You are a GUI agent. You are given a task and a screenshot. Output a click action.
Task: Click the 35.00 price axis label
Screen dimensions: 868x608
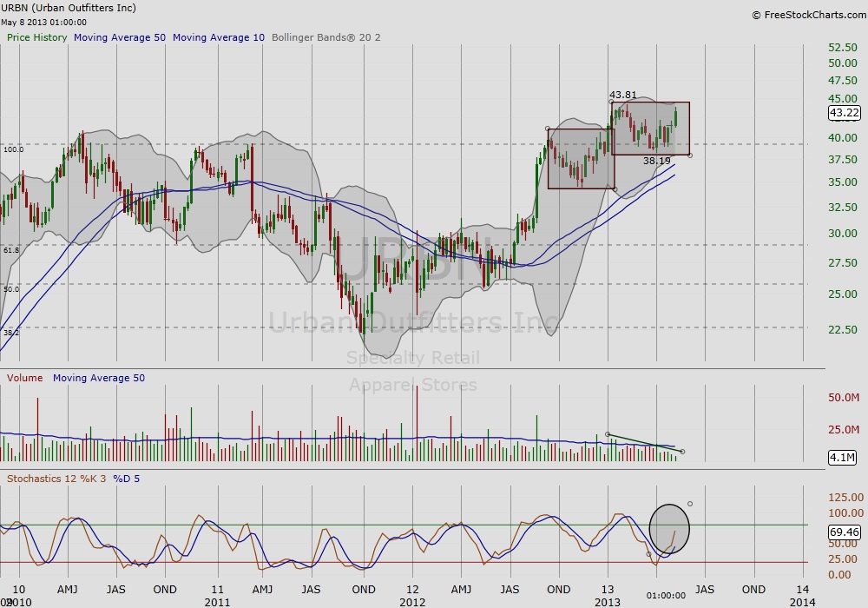pyautogui.click(x=843, y=182)
